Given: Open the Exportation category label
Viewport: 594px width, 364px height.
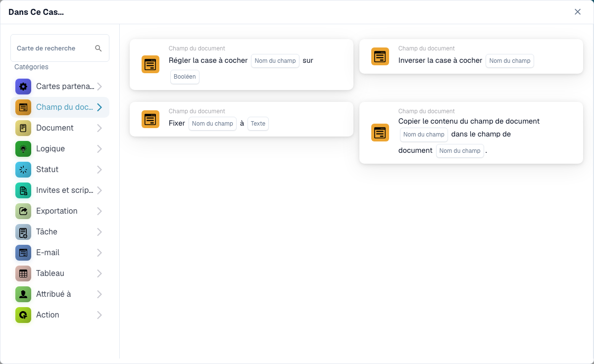Looking at the screenshot, I should coord(57,211).
